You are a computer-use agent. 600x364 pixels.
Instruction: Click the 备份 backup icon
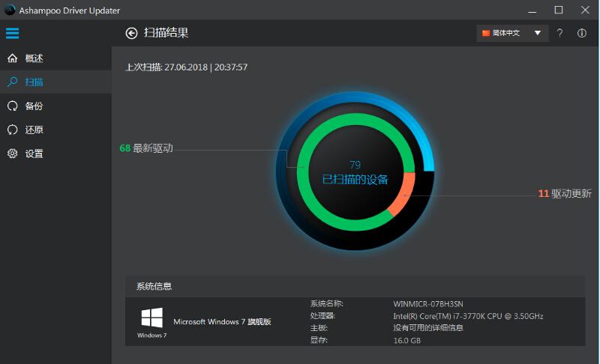coord(12,106)
